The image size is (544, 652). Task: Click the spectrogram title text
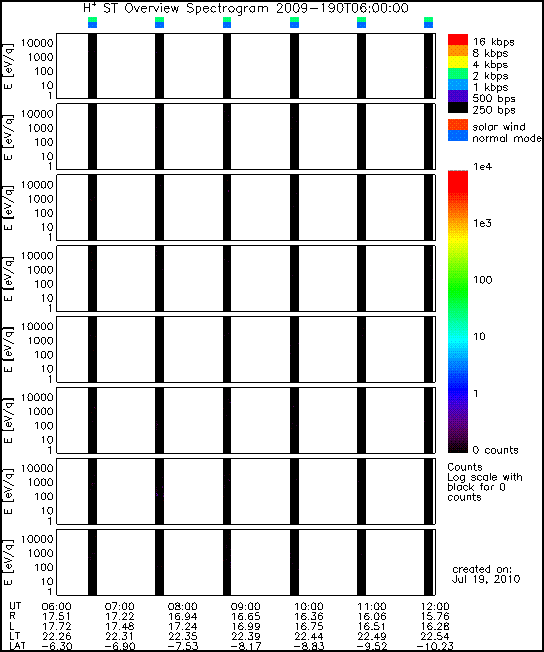246,8
